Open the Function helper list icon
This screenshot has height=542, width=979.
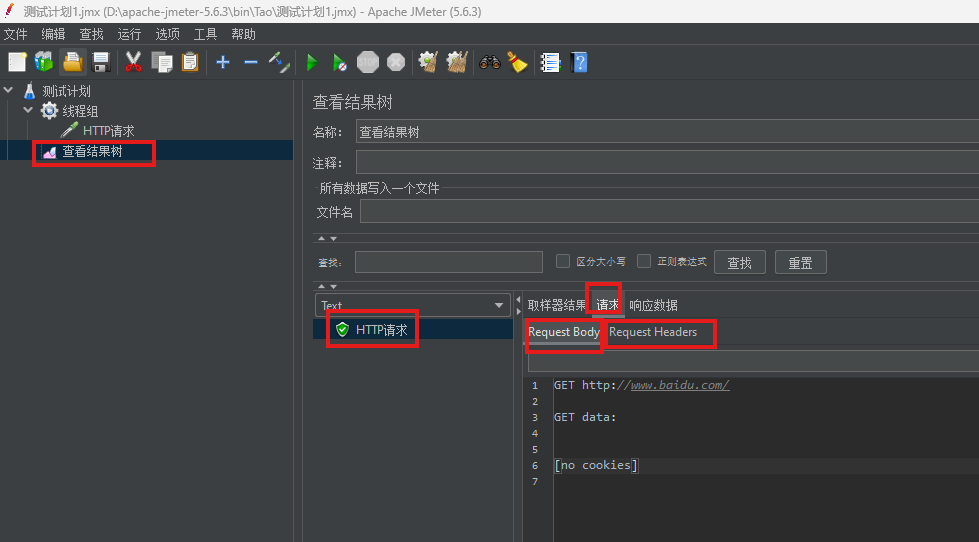click(x=550, y=62)
